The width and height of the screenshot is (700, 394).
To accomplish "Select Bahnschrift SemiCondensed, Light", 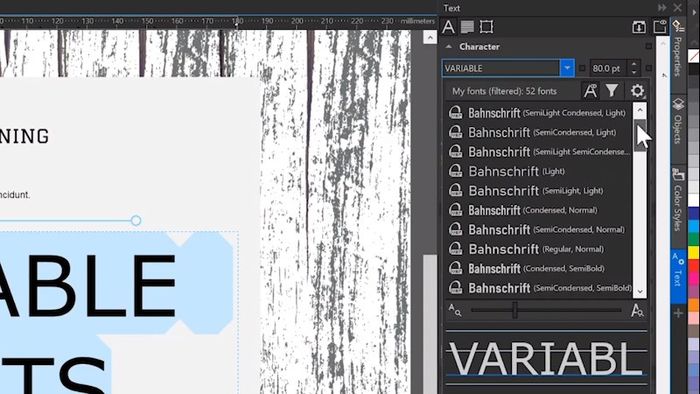I will (x=539, y=132).
